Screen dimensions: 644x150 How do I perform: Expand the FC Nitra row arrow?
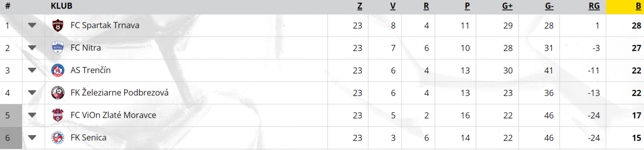point(32,48)
